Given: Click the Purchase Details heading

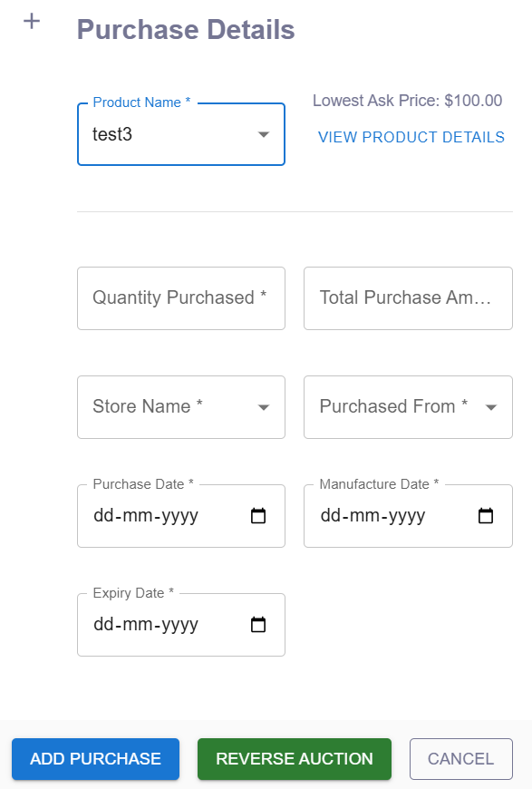Looking at the screenshot, I should click(x=186, y=29).
